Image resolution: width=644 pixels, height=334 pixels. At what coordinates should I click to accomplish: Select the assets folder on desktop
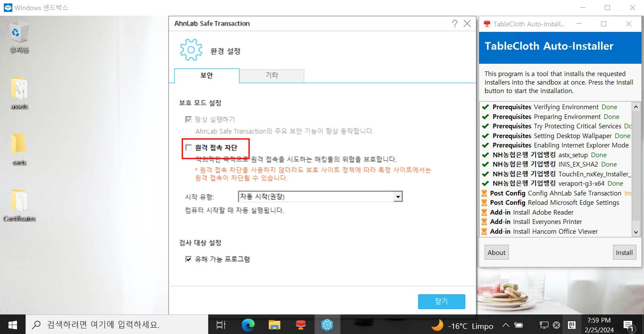click(x=19, y=93)
